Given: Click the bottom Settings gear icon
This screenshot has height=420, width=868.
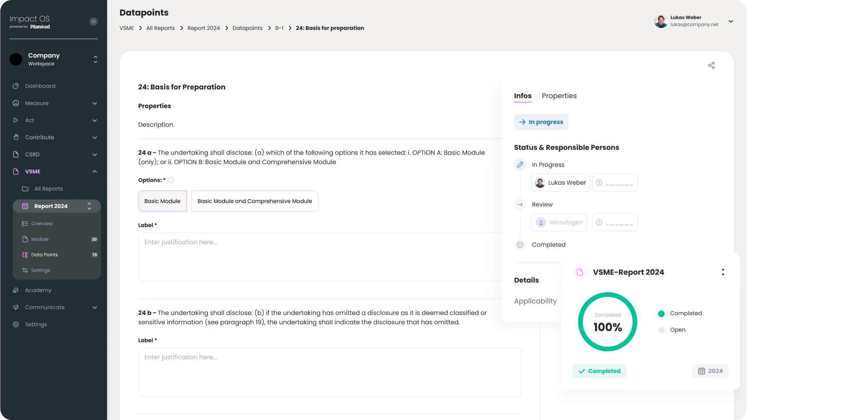Looking at the screenshot, I should click(x=16, y=324).
